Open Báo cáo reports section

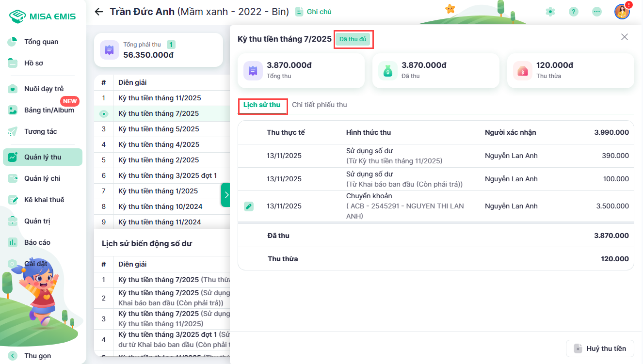click(37, 242)
